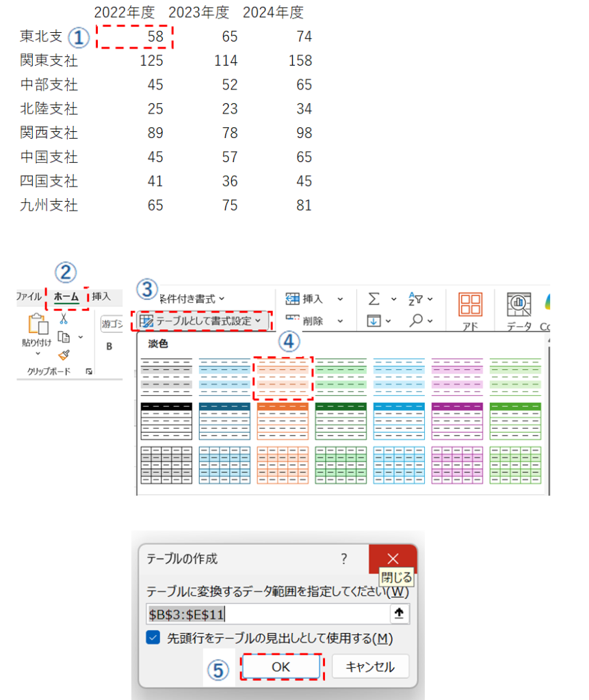Click the Cut scissors icon
Screen dimensions: 589x700
(x=64, y=319)
